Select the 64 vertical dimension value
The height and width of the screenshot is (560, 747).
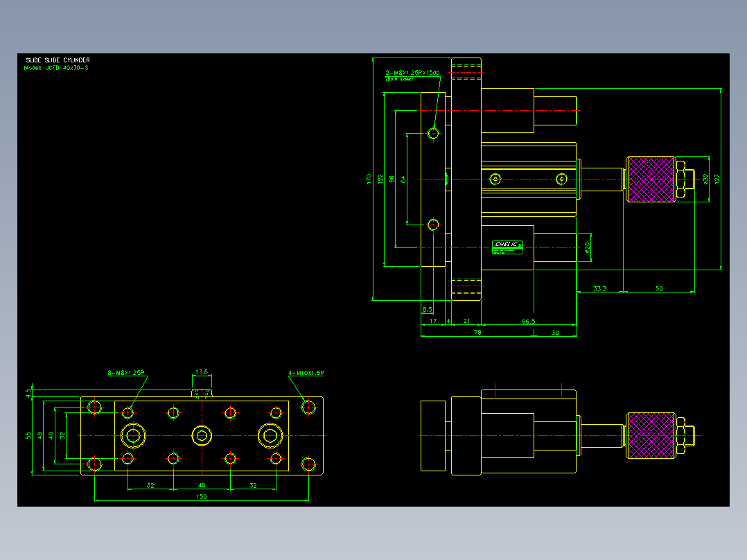(403, 180)
